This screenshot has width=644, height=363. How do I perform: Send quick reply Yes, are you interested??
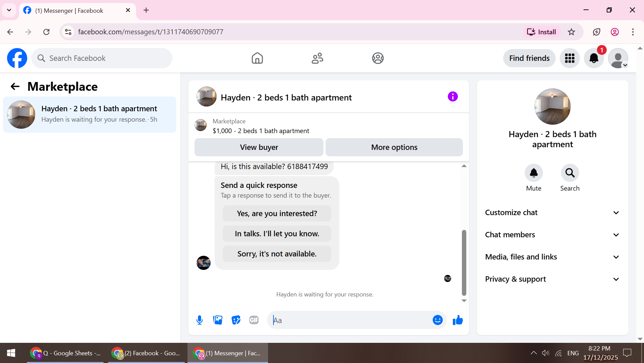277,213
